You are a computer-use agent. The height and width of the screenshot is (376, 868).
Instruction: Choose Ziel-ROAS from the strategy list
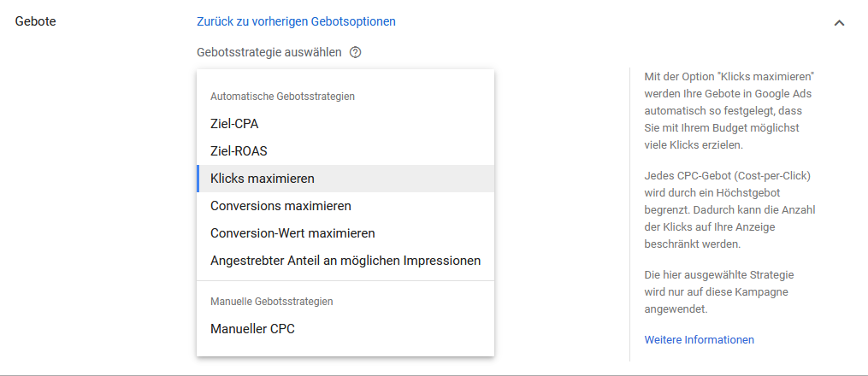tap(239, 151)
